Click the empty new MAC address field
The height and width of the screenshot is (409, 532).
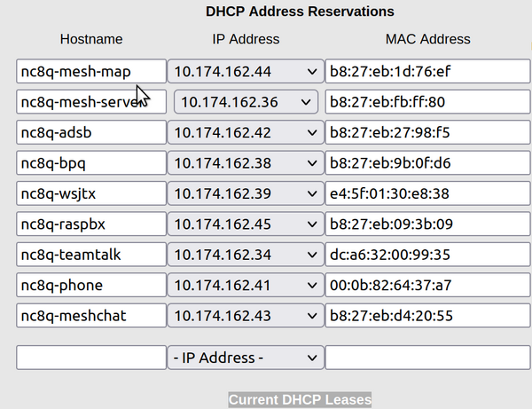(x=428, y=358)
